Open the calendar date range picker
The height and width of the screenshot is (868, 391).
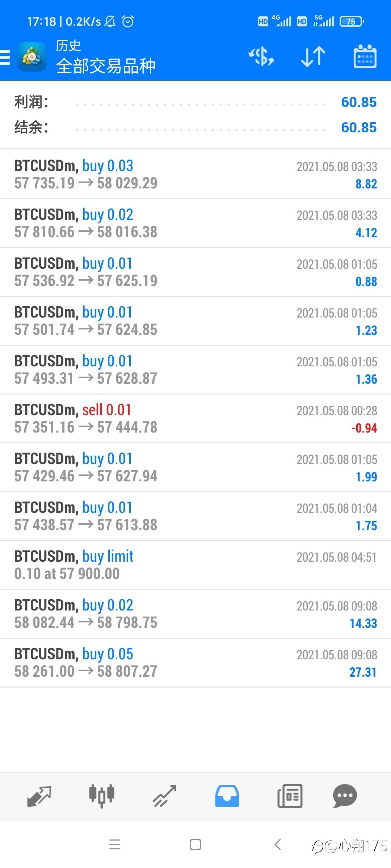(365, 57)
